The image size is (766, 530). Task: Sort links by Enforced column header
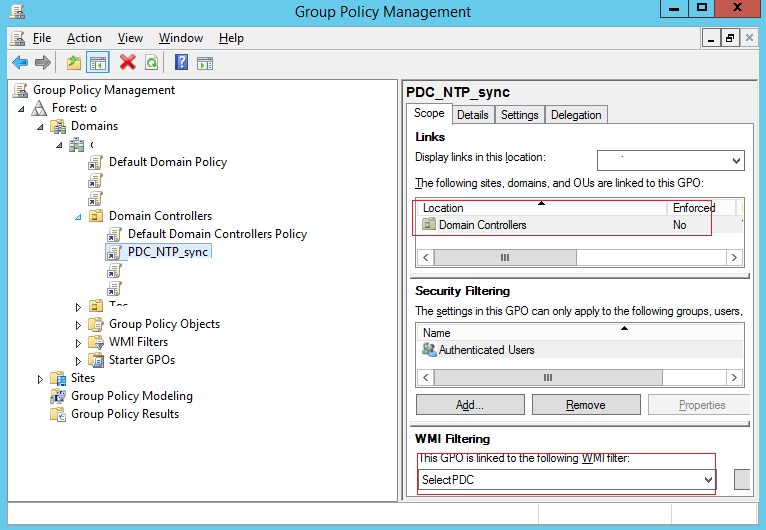tap(701, 208)
